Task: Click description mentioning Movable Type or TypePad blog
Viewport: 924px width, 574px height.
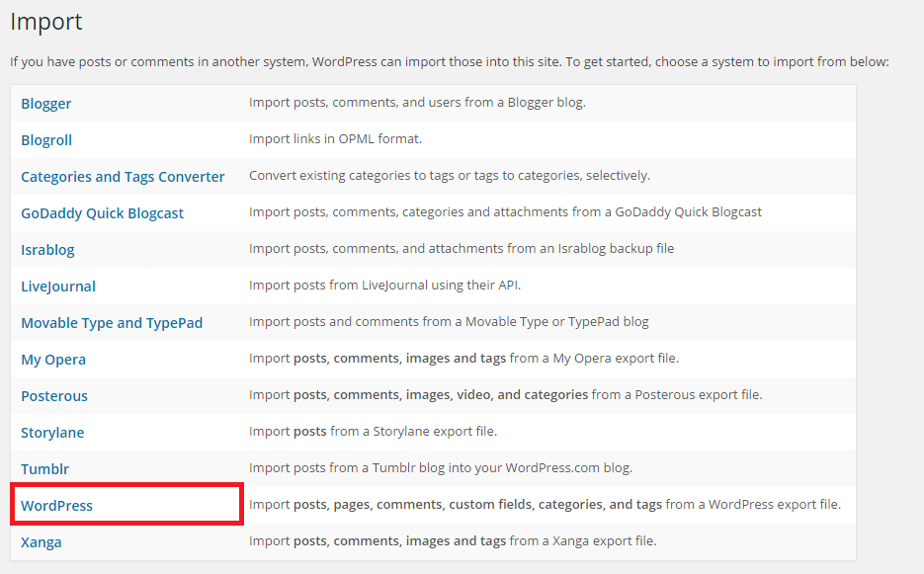Action: pyautogui.click(x=449, y=322)
